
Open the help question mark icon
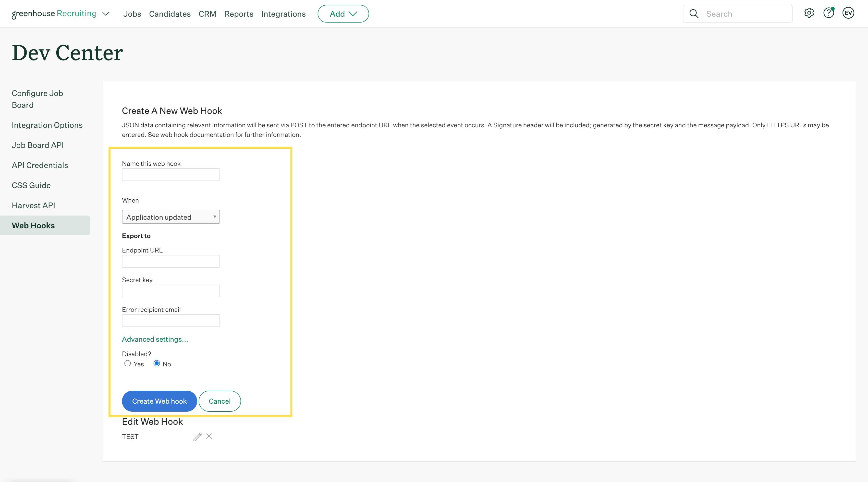828,13
